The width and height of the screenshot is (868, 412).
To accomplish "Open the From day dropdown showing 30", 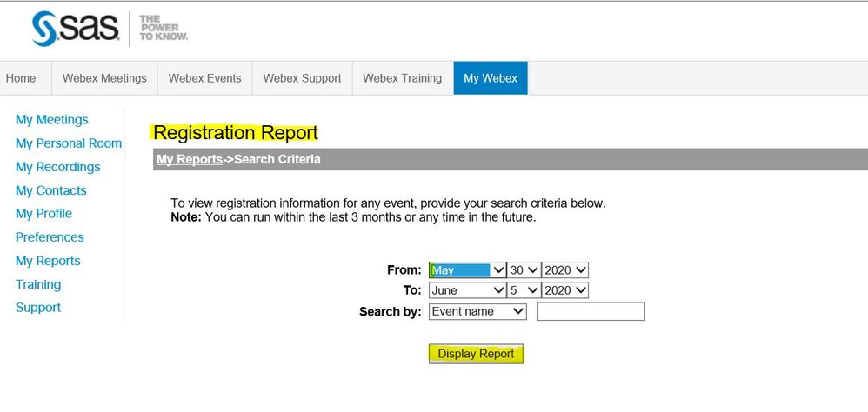I will click(524, 269).
